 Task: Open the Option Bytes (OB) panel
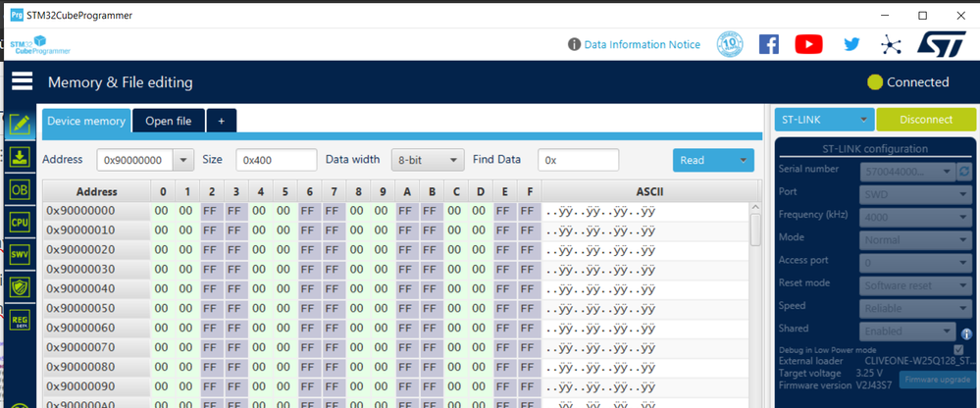tap(20, 188)
